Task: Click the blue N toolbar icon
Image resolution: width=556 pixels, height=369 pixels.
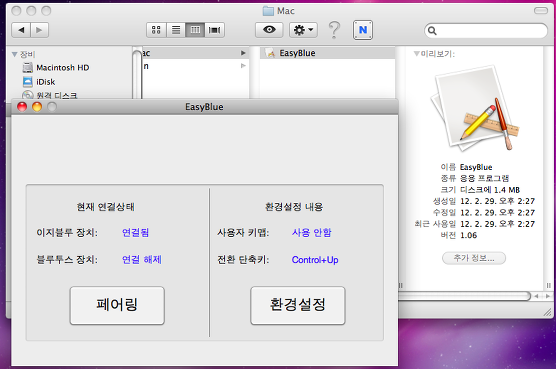Action: 363,30
